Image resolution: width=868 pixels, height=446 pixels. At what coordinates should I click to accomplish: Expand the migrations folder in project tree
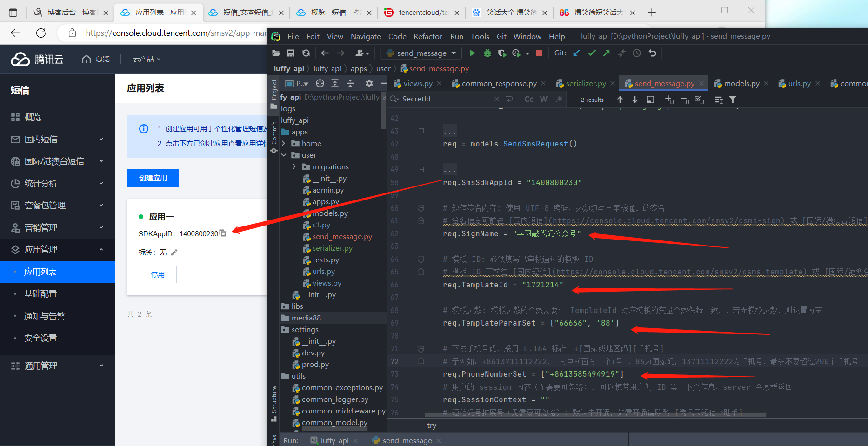(x=294, y=166)
